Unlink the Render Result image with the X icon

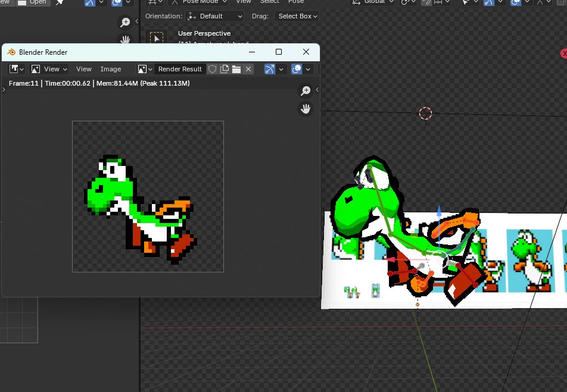(x=249, y=68)
